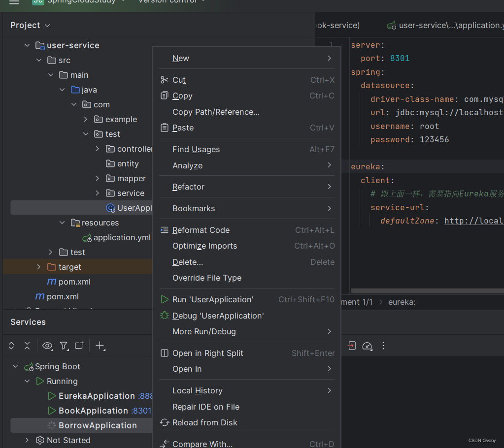This screenshot has width=504, height=448.
Task: Click the Cut scissors icon
Action: coord(164,80)
